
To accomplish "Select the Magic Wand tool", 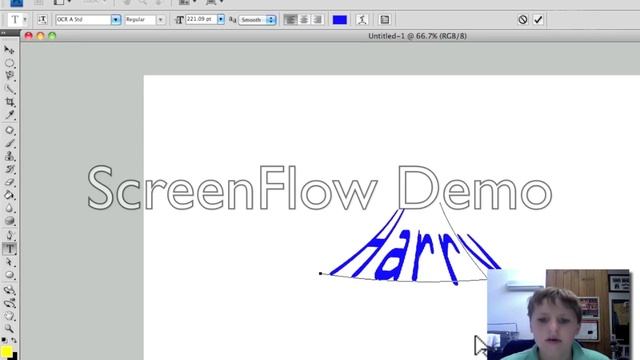I will tap(9, 89).
